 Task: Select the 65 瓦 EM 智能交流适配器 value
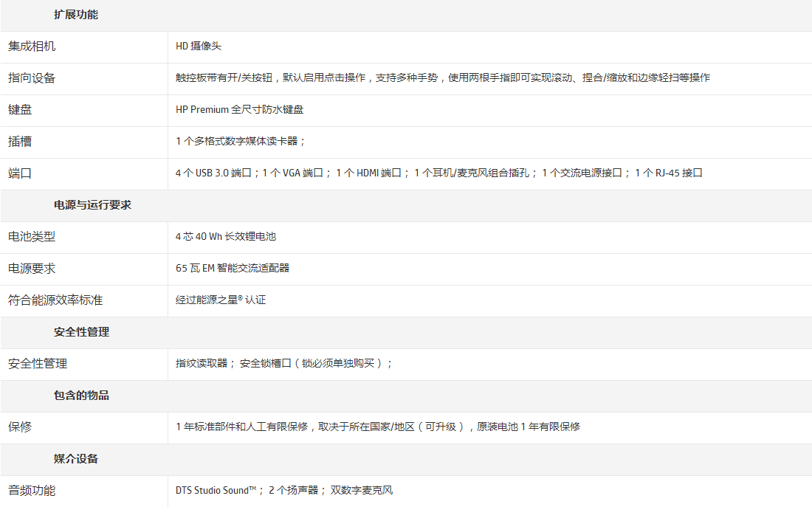233,269
